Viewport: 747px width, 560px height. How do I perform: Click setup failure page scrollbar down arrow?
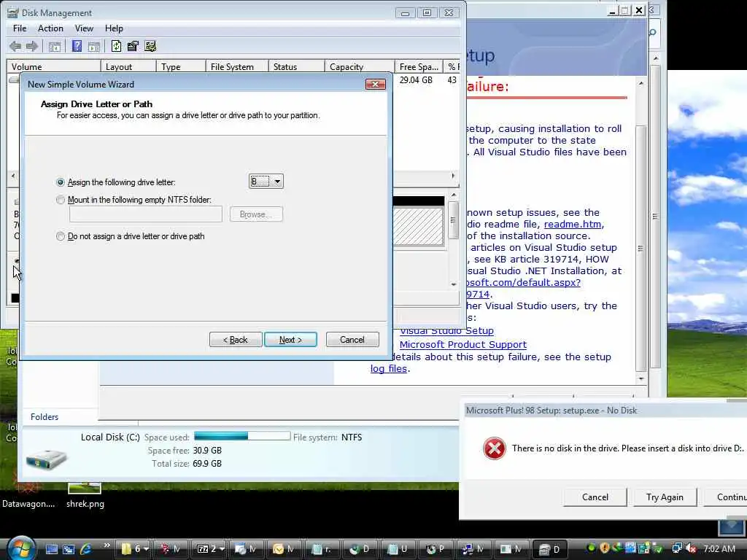pos(640,379)
